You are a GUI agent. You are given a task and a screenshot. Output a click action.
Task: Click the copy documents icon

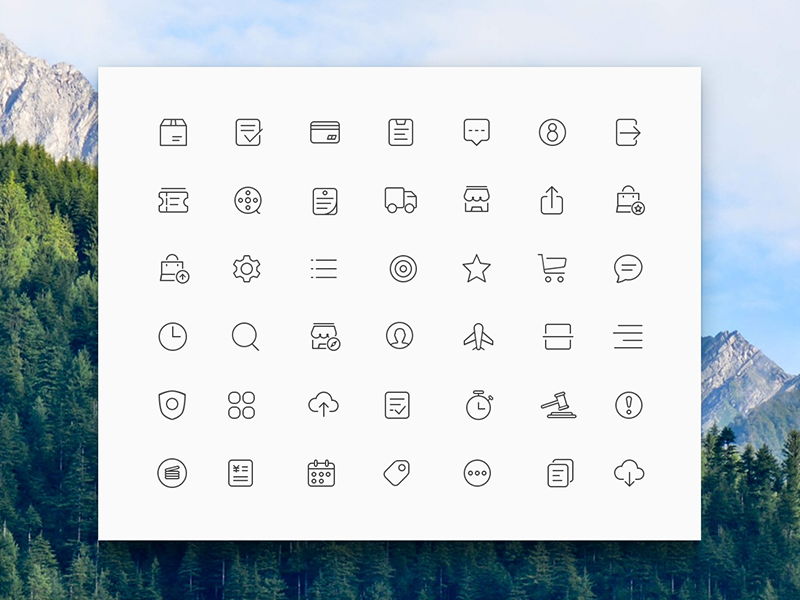coord(560,473)
